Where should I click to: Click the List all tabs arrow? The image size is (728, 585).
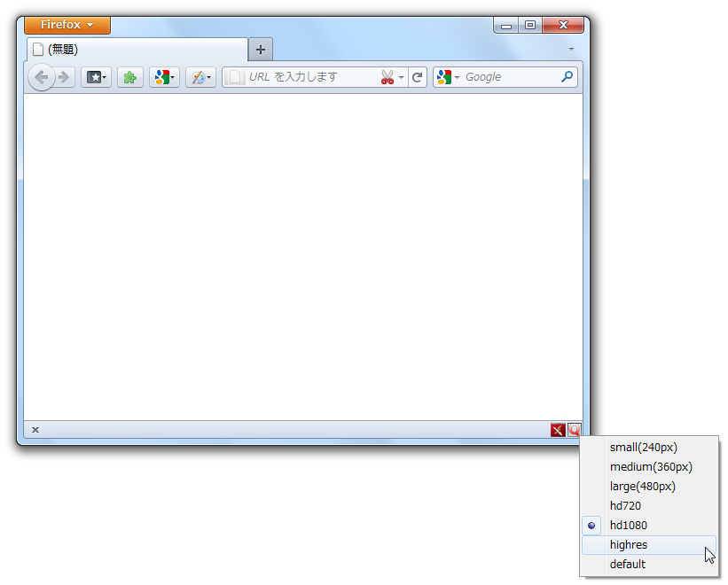(x=571, y=49)
